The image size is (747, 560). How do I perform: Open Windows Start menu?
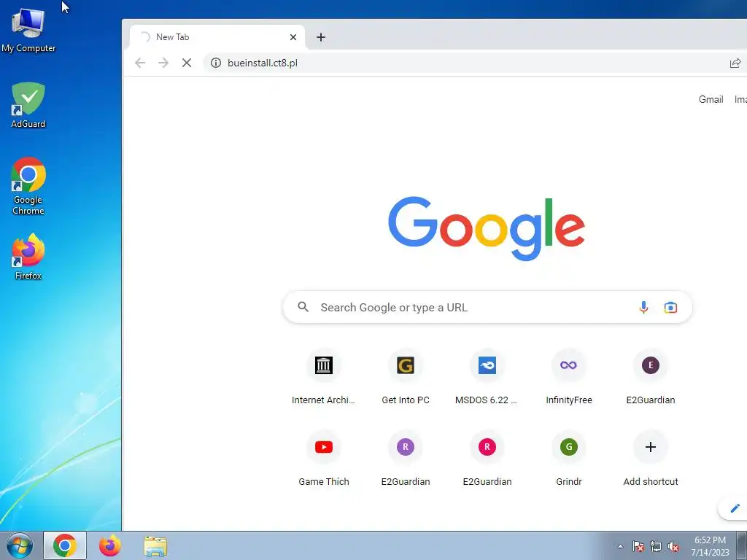click(20, 545)
